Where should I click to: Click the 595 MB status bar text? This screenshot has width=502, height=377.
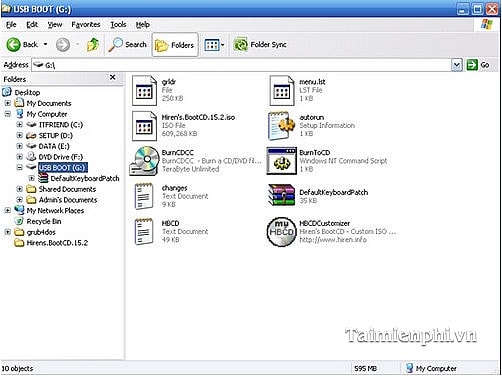pyautogui.click(x=365, y=369)
